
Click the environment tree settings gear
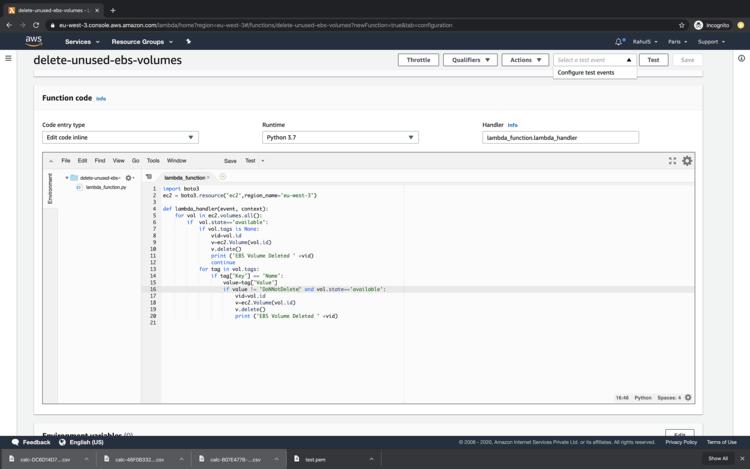129,178
